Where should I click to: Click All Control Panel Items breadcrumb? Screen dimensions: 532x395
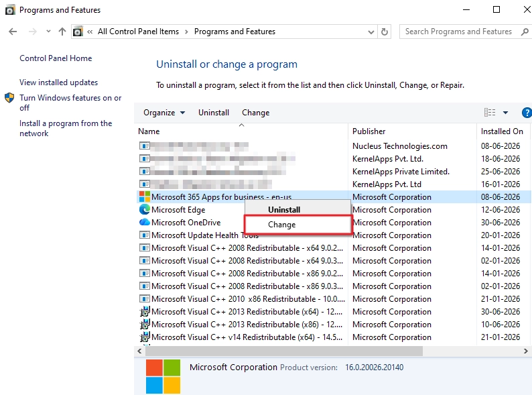pos(138,32)
